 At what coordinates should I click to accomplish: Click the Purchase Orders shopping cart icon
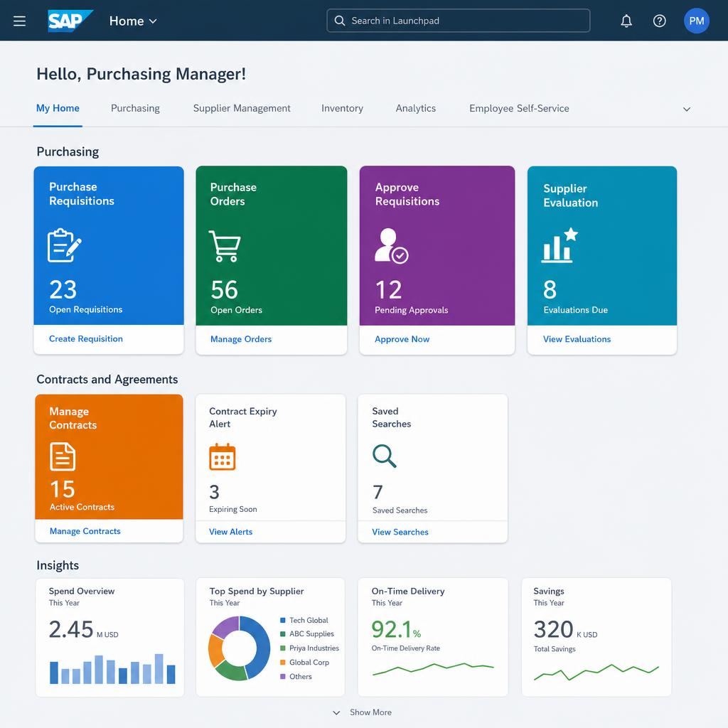coord(225,246)
